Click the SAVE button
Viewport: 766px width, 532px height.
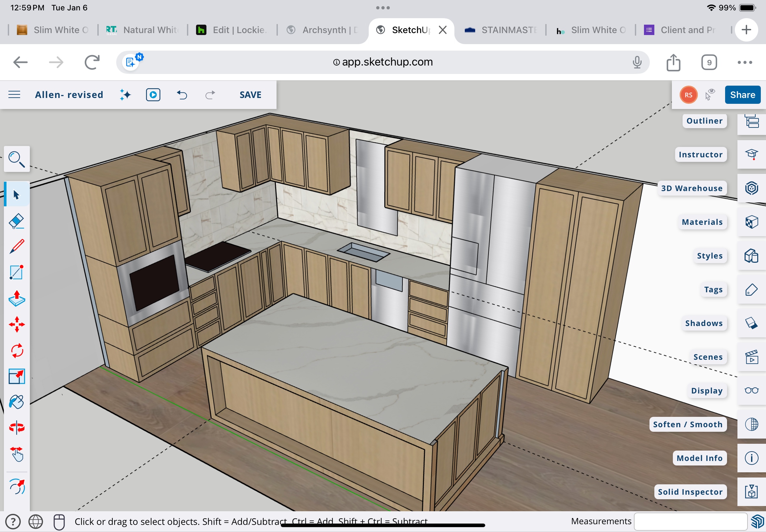coord(250,95)
